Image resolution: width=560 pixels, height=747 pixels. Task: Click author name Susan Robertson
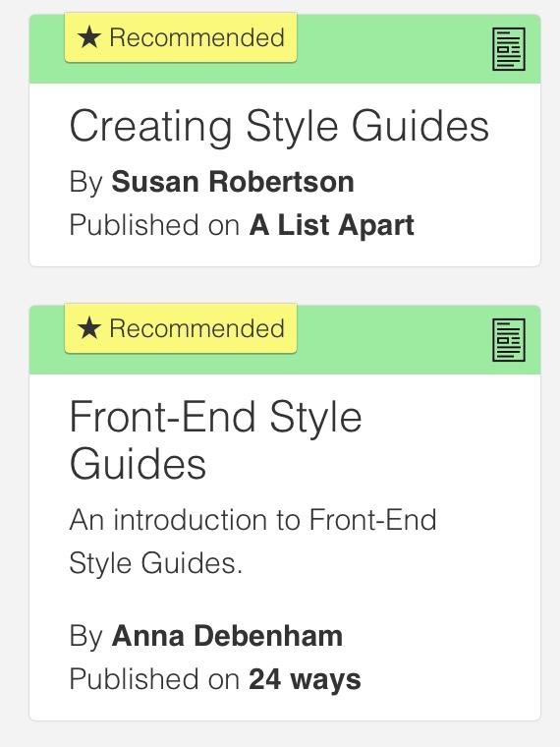[233, 182]
